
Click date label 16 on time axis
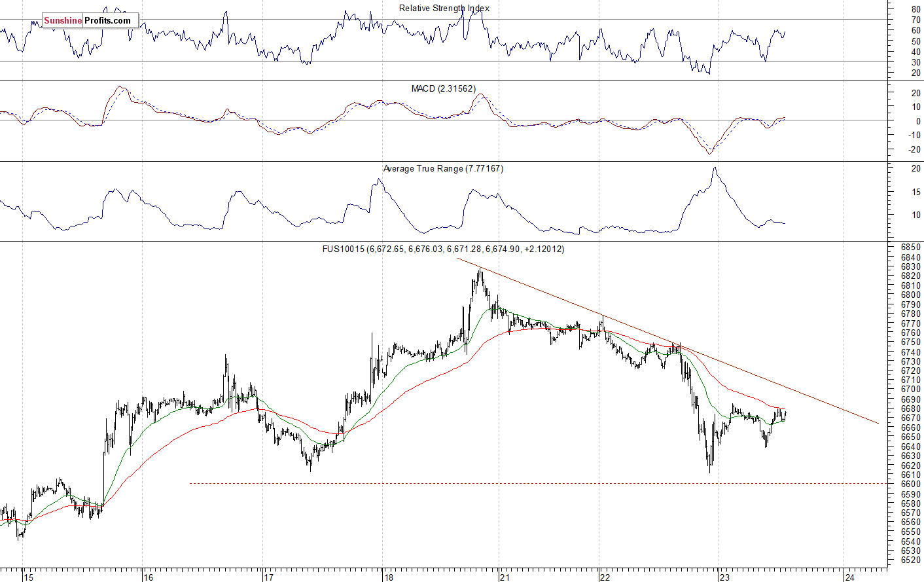pos(148,577)
